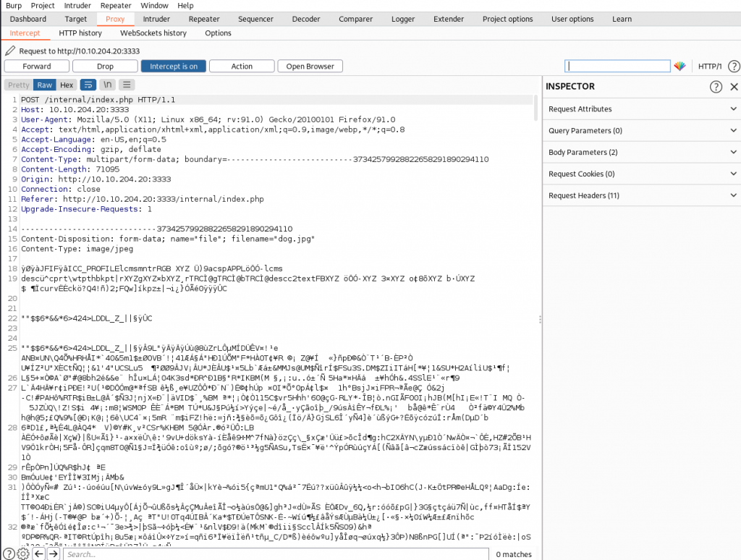
Task: Turn off the Intercept is on toggle
Action: (x=174, y=67)
